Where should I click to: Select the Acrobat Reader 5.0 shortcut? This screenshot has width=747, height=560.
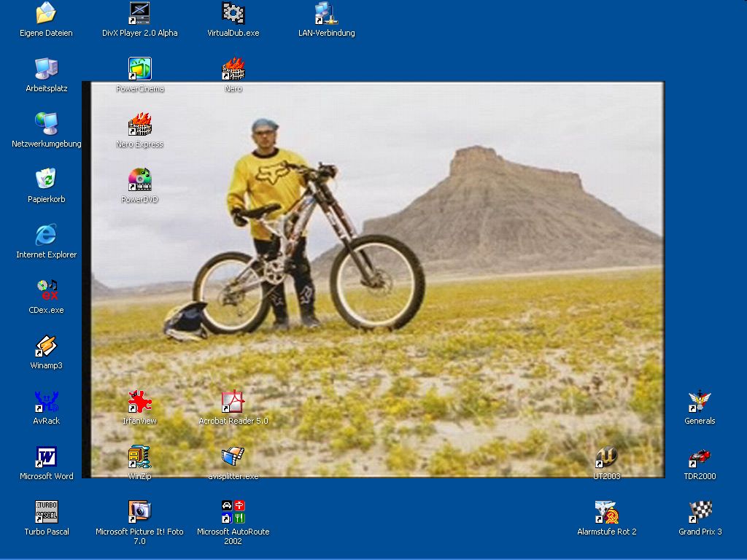(233, 402)
